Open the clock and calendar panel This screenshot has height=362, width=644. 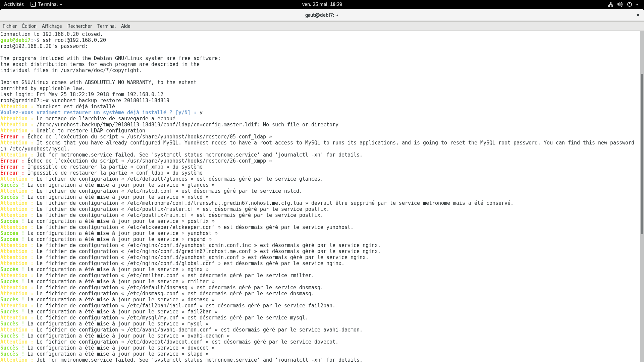pos(322,4)
